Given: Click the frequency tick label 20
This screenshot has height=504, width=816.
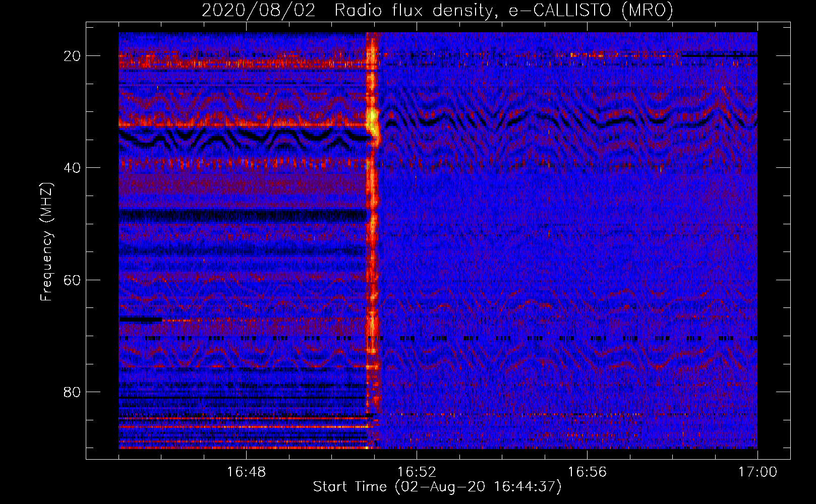Looking at the screenshot, I should tap(72, 56).
